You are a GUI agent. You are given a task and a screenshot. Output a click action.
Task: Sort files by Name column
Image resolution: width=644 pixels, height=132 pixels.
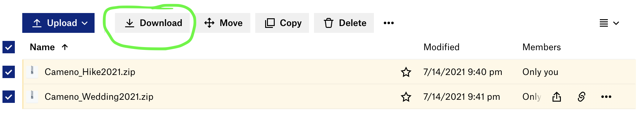(x=42, y=47)
